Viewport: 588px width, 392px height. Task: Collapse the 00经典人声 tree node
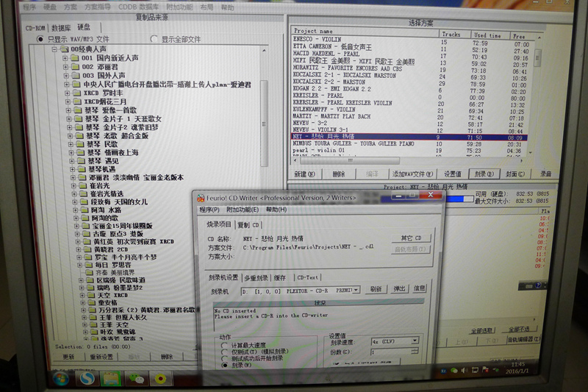(54, 49)
